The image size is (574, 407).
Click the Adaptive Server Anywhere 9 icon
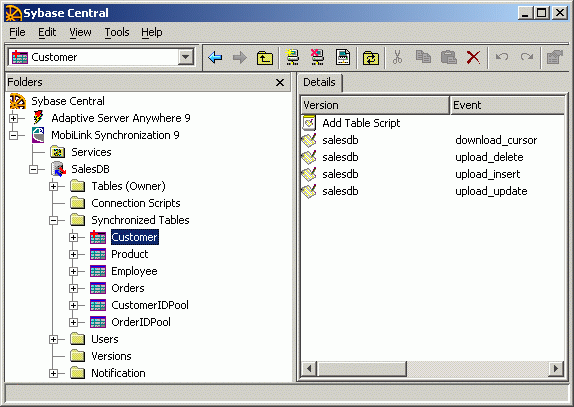(x=38, y=118)
